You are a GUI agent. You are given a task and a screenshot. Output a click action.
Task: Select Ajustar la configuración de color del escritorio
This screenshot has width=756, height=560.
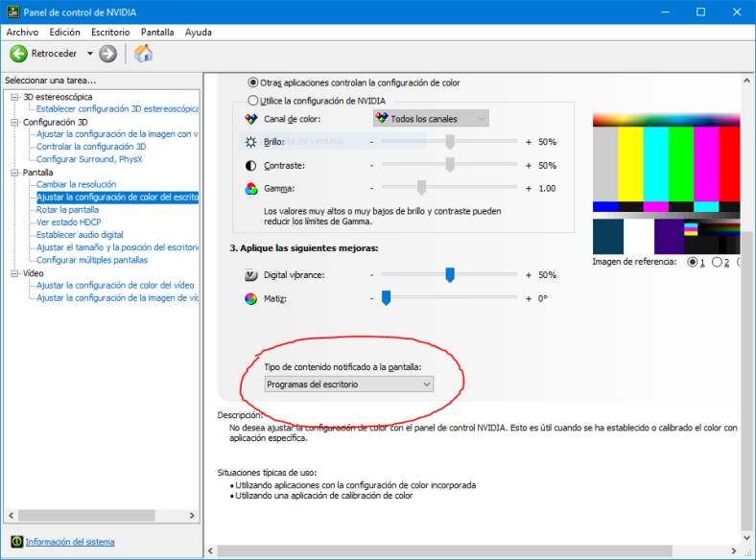tap(117, 197)
